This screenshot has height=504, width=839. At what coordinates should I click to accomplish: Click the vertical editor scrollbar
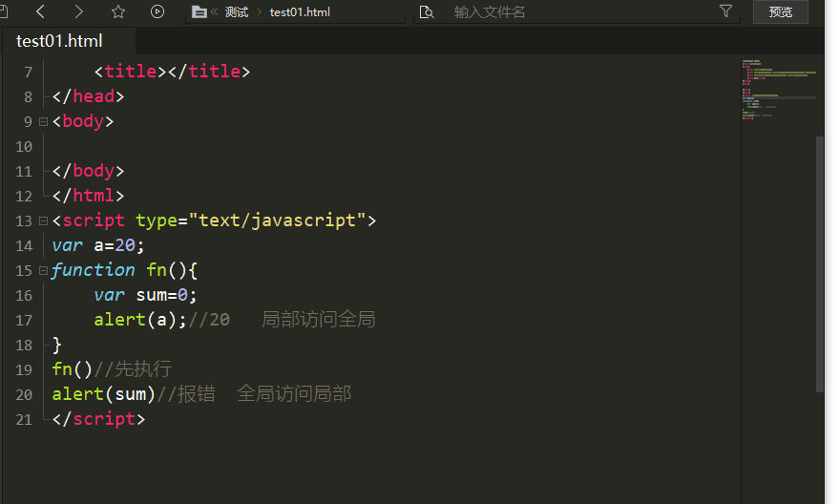(x=819, y=264)
